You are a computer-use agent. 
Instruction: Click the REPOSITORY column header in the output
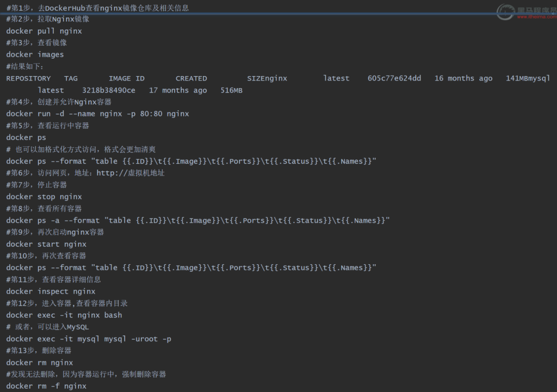[x=28, y=78]
